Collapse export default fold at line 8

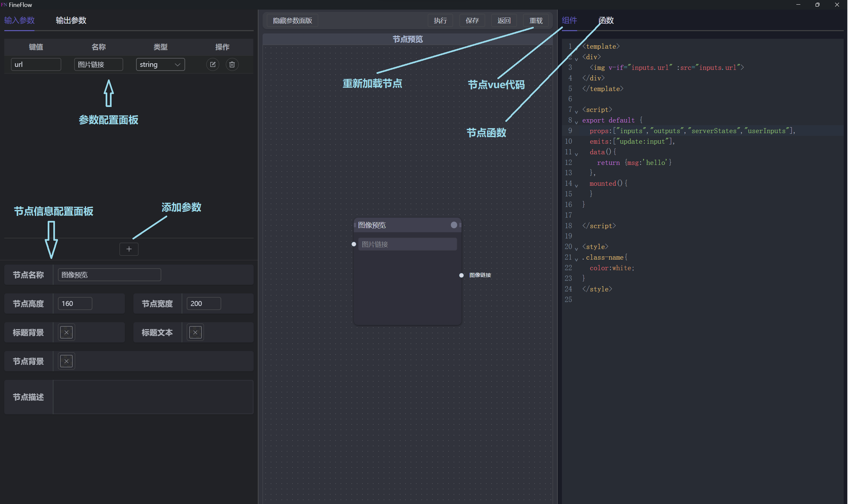coord(576,122)
